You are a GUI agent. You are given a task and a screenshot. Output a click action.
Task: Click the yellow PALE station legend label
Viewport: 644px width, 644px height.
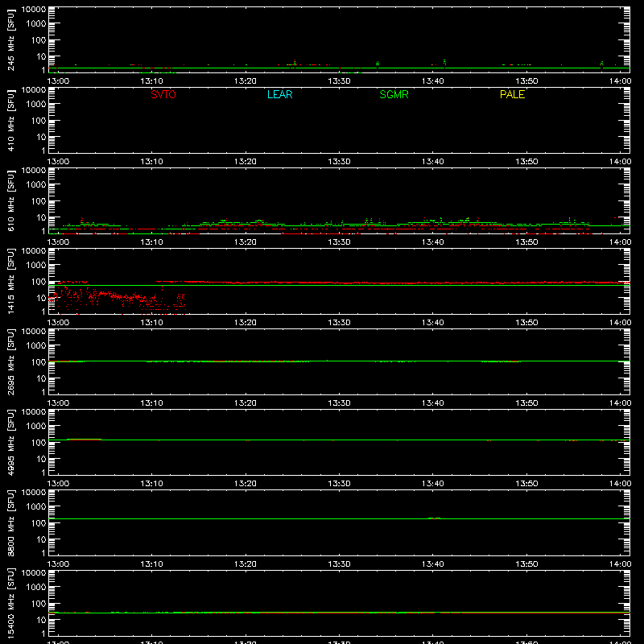coord(512,94)
